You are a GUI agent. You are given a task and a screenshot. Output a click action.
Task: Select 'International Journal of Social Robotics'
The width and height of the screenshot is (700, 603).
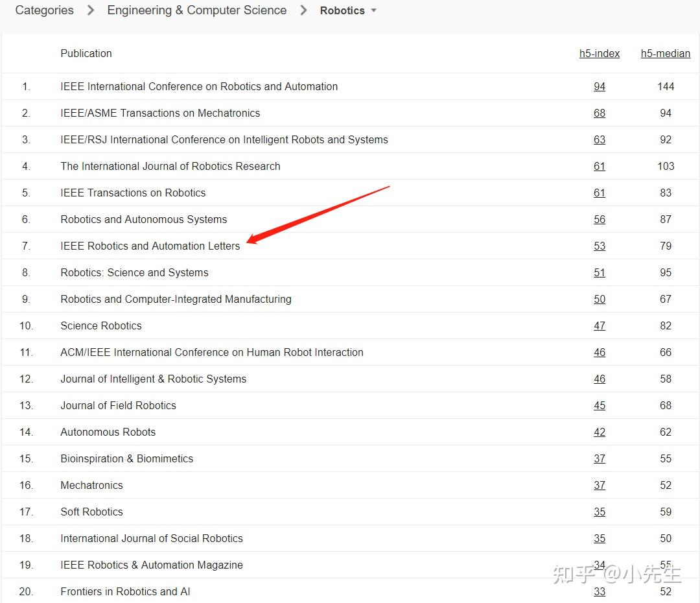point(152,538)
